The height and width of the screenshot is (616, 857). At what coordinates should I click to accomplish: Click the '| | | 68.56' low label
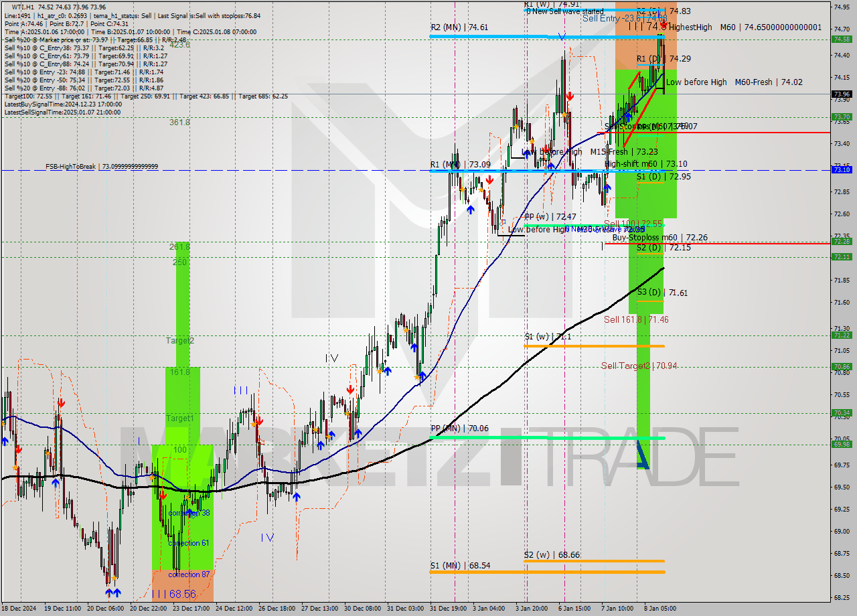(173, 594)
